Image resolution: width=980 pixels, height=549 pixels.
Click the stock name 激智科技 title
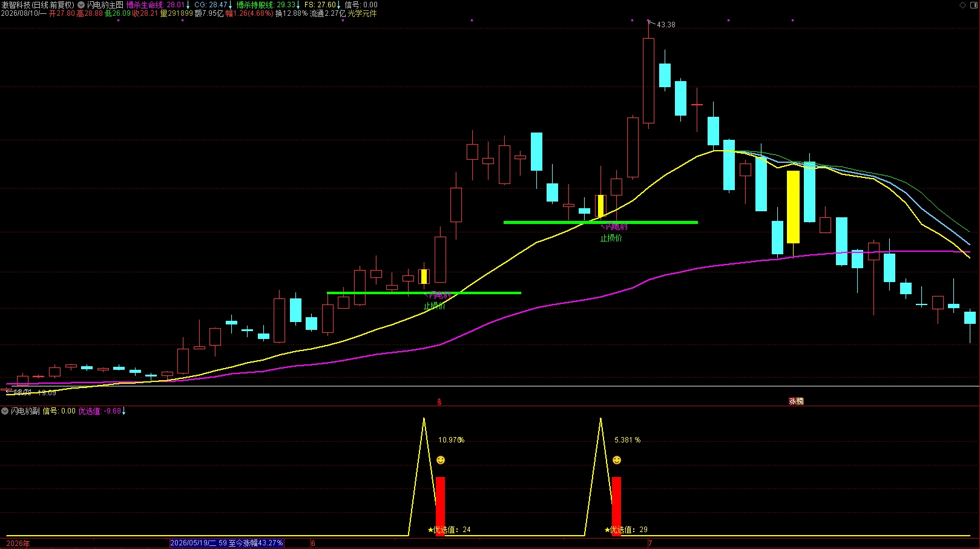(x=16, y=5)
